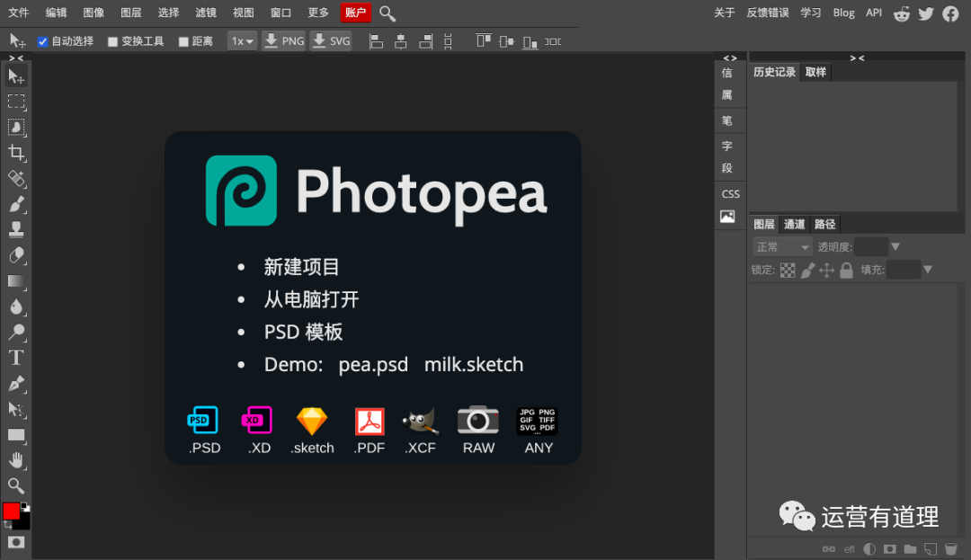The image size is (971, 560).
Task: Select the Eraser tool
Action: [x=16, y=255]
